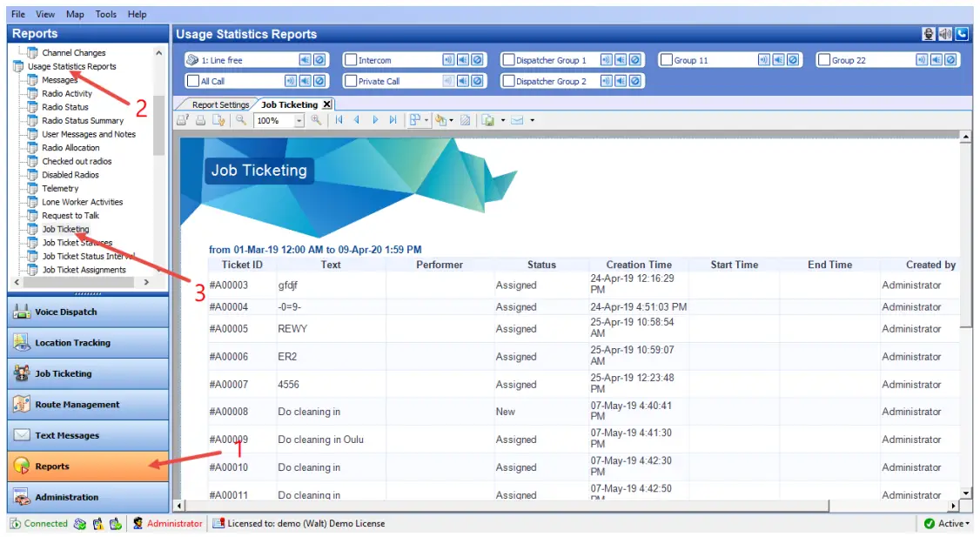This screenshot has height=537, width=980.
Task: Switch to the Report Settings tab
Action: tap(220, 102)
